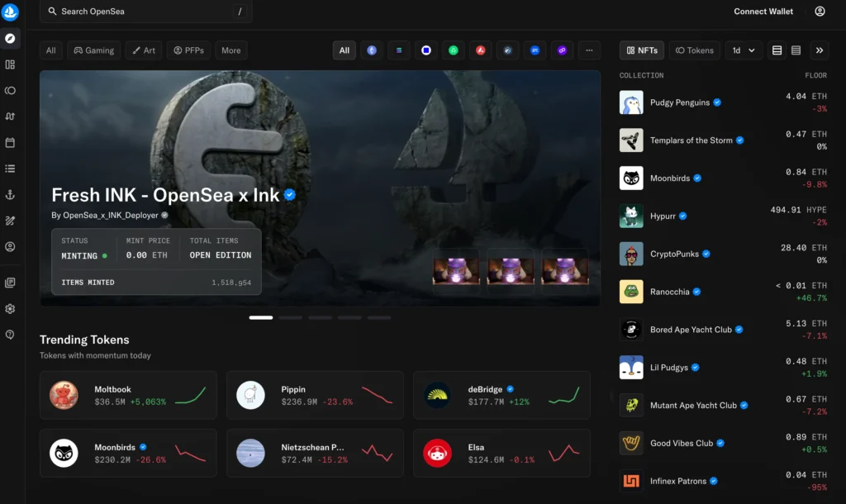Click the magnifier icon in search bar
Image resolution: width=846 pixels, height=504 pixels.
point(52,12)
